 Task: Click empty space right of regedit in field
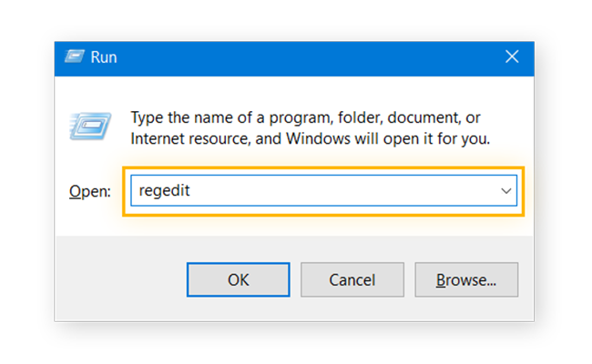(x=340, y=190)
